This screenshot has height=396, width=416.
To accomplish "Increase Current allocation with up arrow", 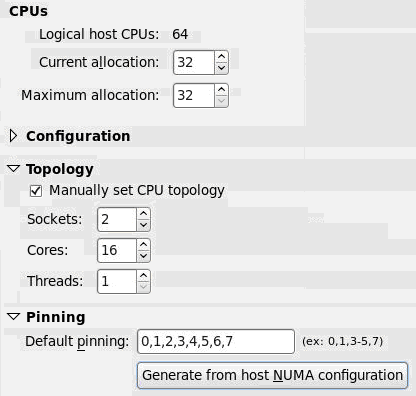I will (221, 57).
